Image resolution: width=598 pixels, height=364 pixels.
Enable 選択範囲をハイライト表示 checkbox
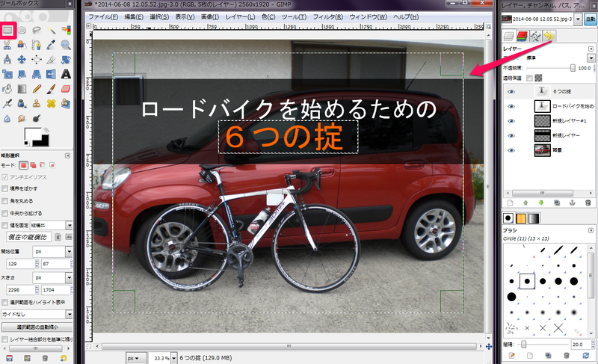click(5, 302)
